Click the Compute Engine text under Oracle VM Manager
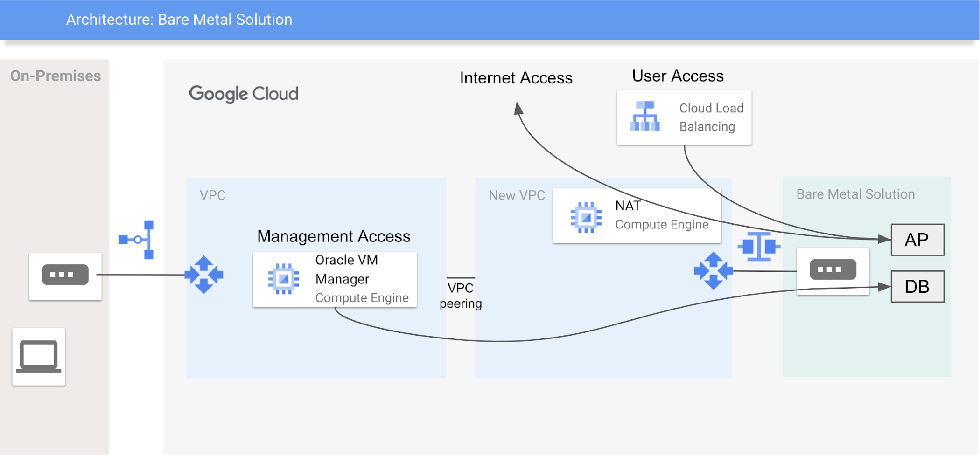The image size is (980, 455). tap(362, 298)
